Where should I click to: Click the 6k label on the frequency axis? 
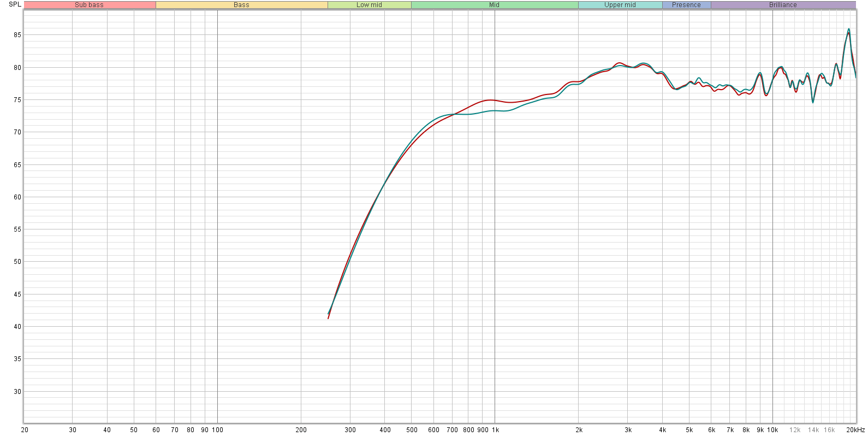click(711, 430)
